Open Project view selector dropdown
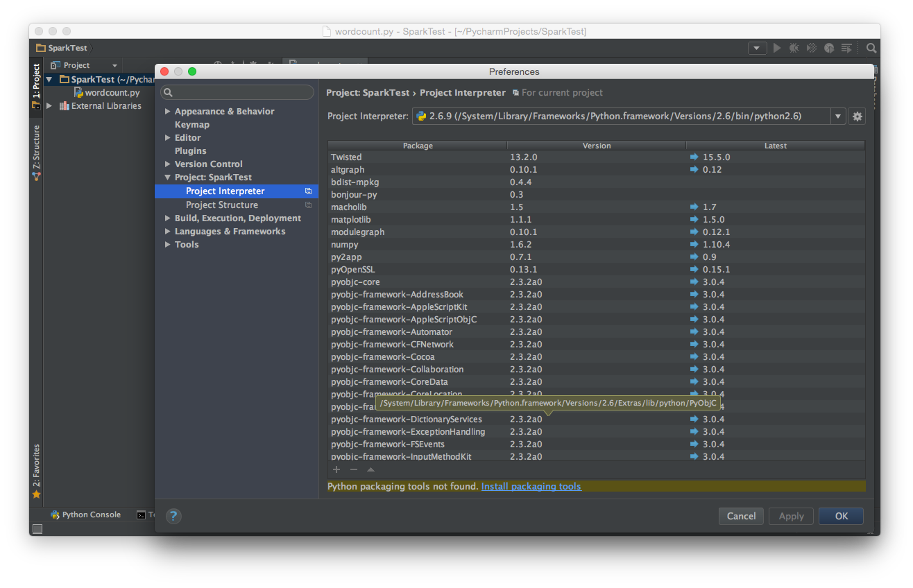This screenshot has height=588, width=913. [114, 65]
